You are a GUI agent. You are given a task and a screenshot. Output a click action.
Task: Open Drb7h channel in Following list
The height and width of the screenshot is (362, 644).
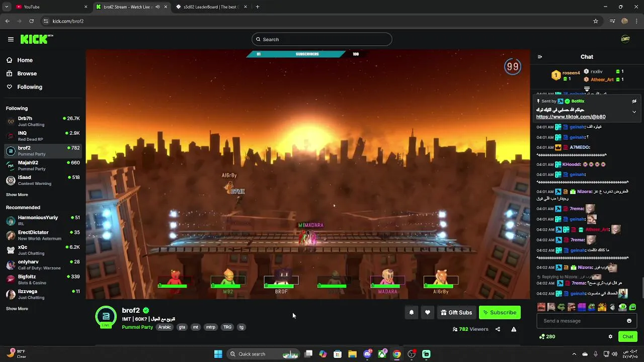point(43,121)
